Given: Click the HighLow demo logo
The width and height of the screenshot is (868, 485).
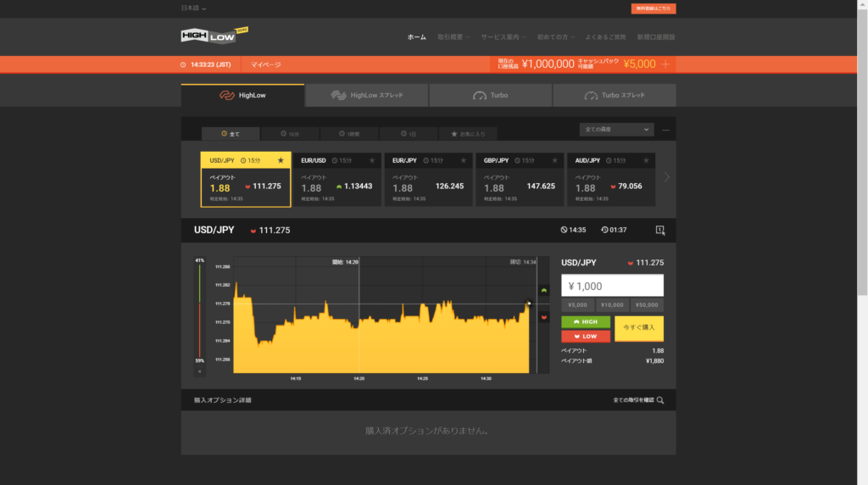Looking at the screenshot, I should pyautogui.click(x=214, y=36).
